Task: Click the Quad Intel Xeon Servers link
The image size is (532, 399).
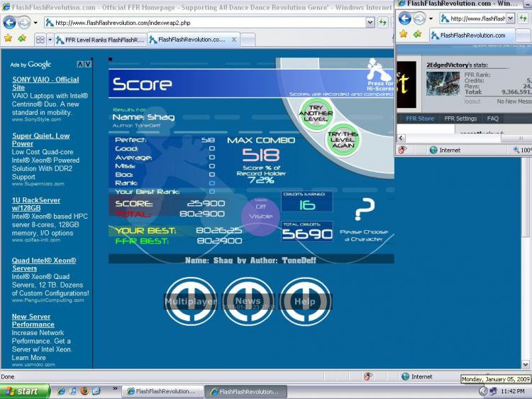Action: tap(44, 264)
